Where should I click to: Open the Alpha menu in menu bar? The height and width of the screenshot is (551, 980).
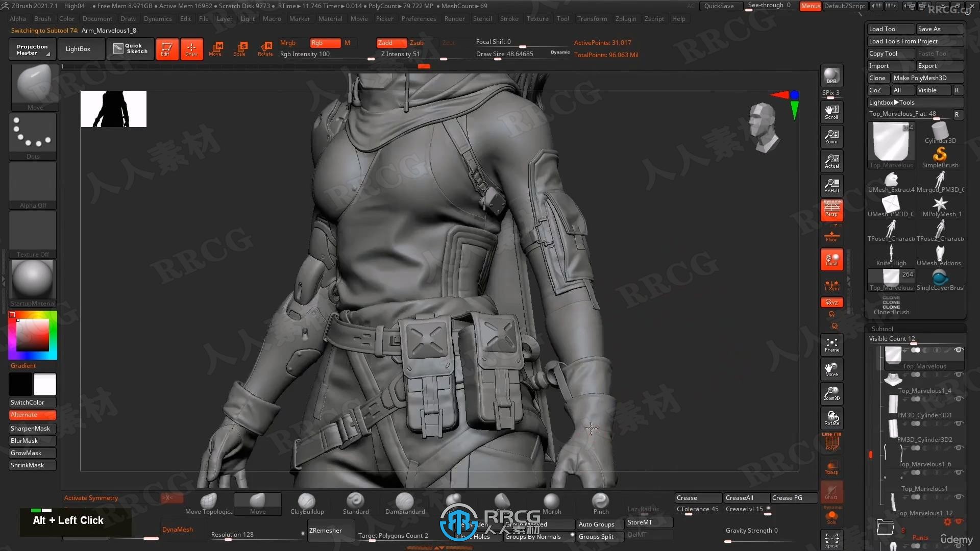17,18
